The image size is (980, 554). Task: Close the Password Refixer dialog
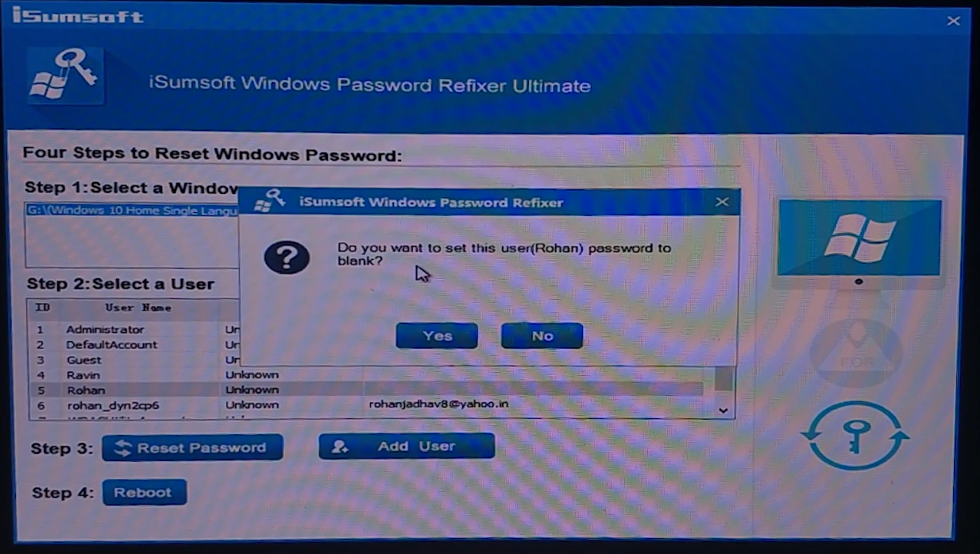coord(722,202)
